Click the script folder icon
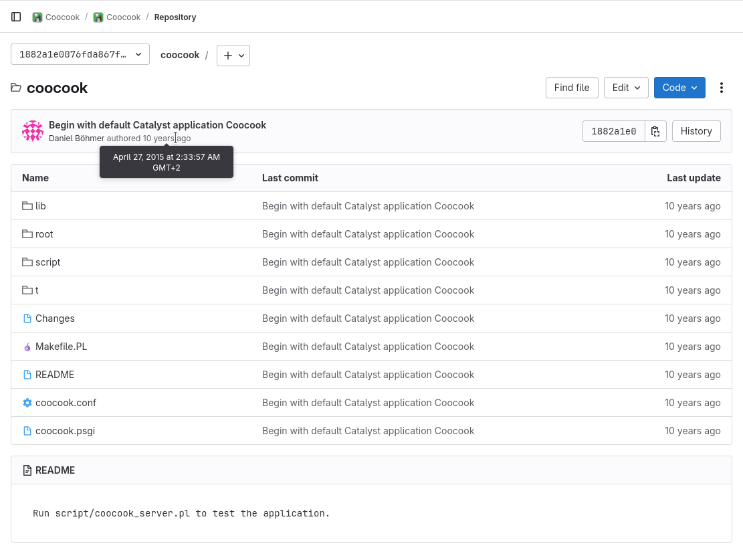 [x=27, y=262]
